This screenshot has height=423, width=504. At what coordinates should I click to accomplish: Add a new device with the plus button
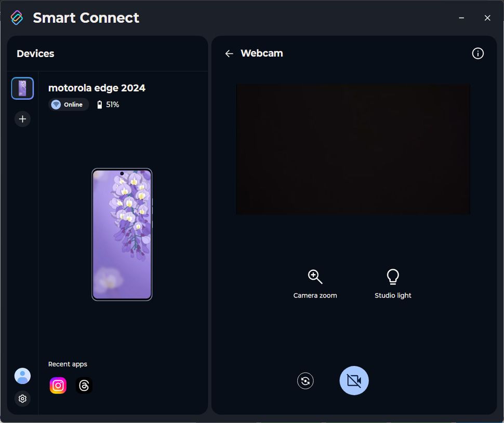(22, 119)
